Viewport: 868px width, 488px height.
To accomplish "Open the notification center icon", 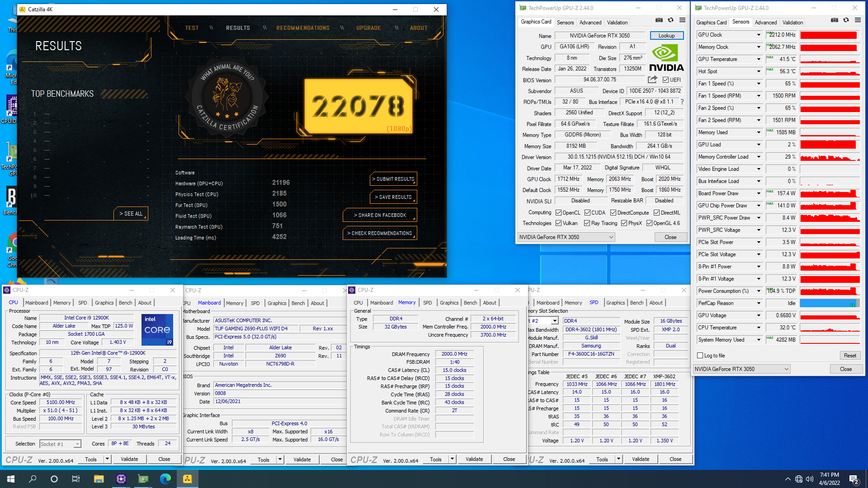I will pyautogui.click(x=854, y=479).
